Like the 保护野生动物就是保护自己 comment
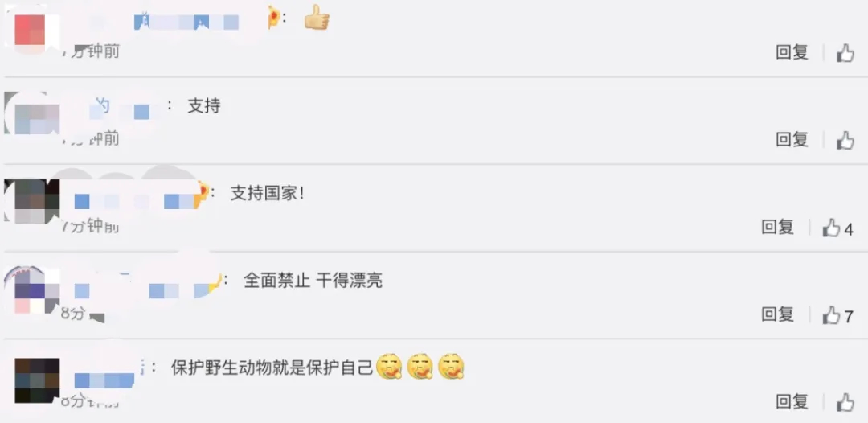Viewport: 868px width, 423px height. click(x=845, y=403)
